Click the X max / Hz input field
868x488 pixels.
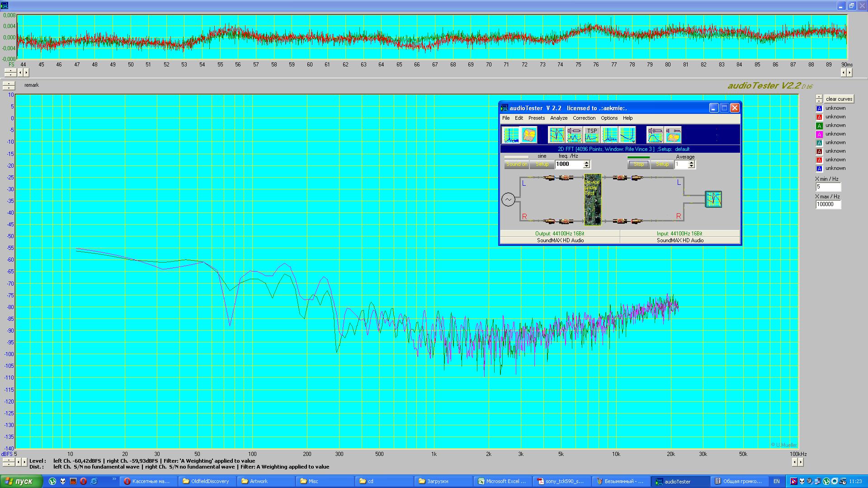828,204
